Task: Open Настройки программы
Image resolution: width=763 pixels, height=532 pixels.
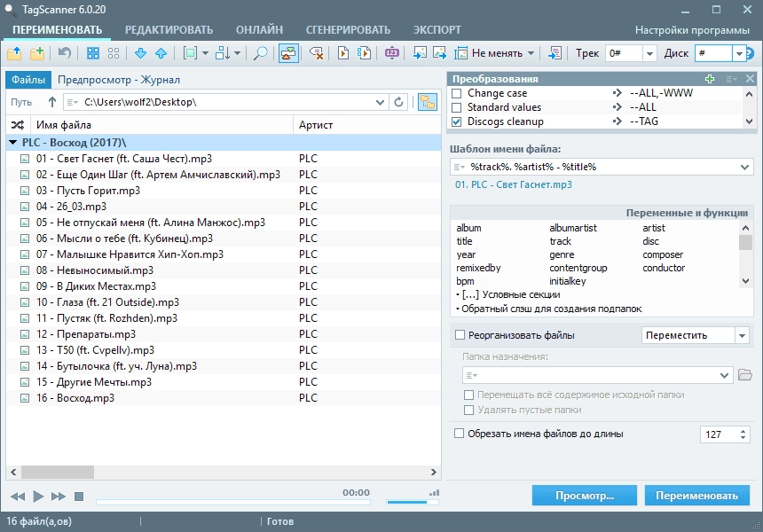Action: click(692, 30)
